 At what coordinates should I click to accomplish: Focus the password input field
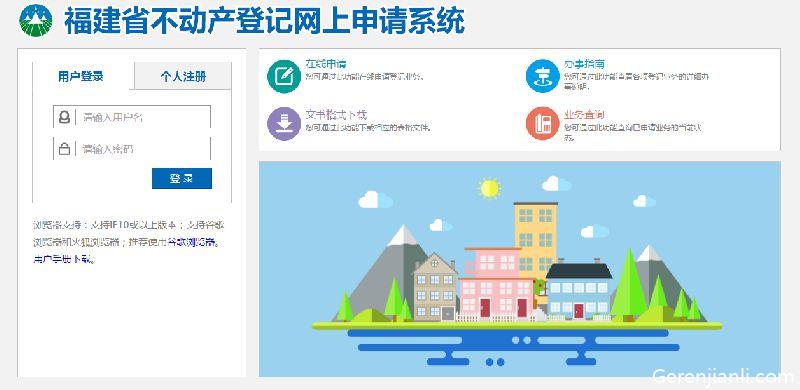pos(132,149)
